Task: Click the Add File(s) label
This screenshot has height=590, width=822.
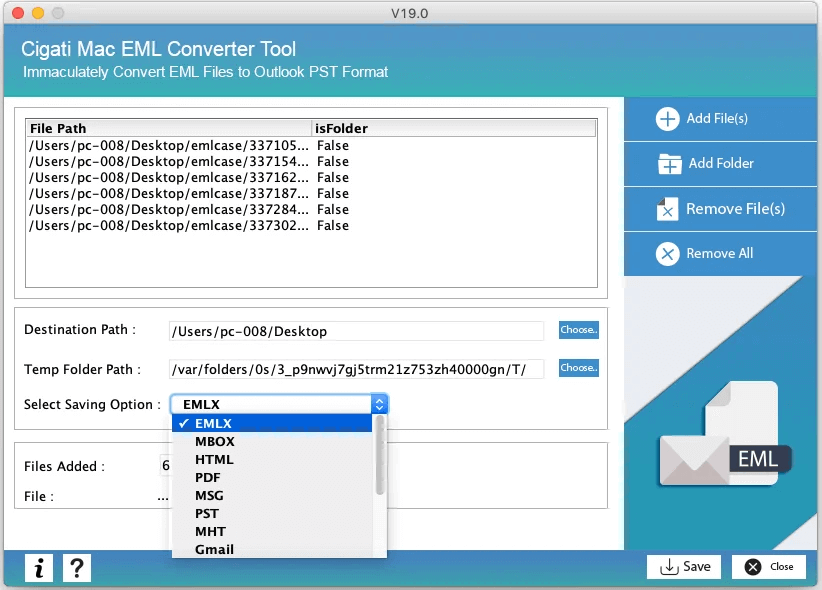Action: coord(717,119)
